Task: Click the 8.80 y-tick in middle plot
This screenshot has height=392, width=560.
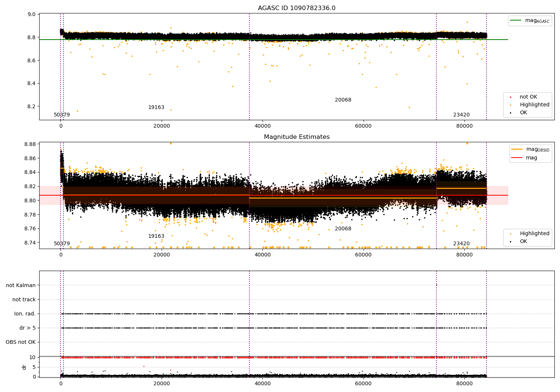Action: click(x=30, y=201)
